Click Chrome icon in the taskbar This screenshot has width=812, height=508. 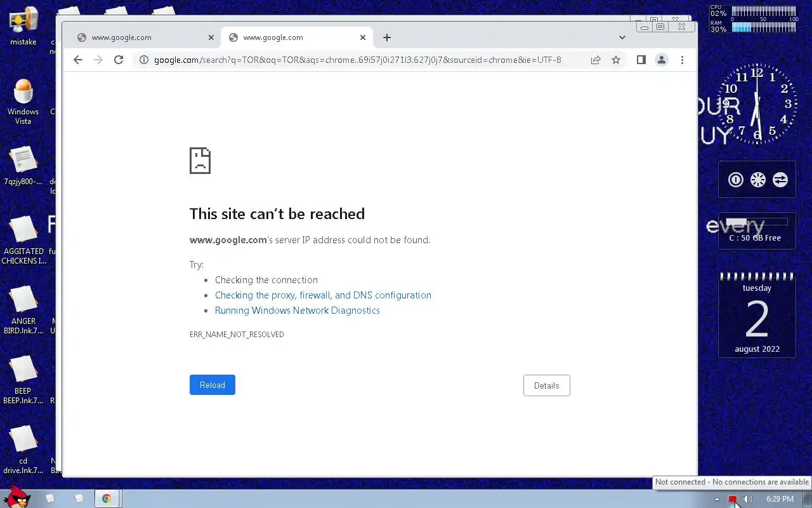(x=107, y=498)
